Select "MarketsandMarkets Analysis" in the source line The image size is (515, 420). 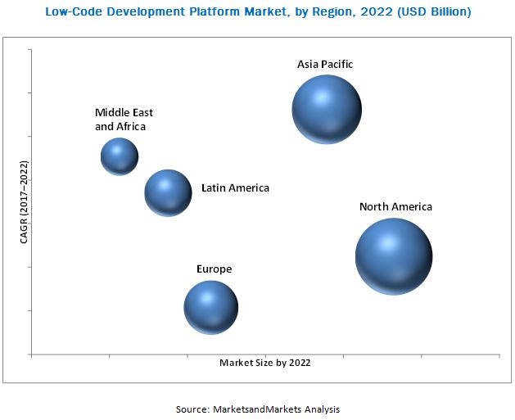pos(275,409)
